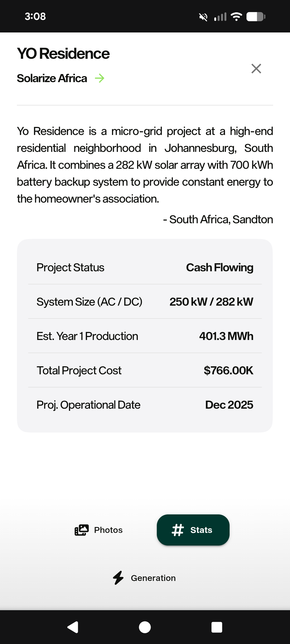Screen dimensions: 290x644
Task: Switch to the Generation tab
Action: pyautogui.click(x=144, y=578)
